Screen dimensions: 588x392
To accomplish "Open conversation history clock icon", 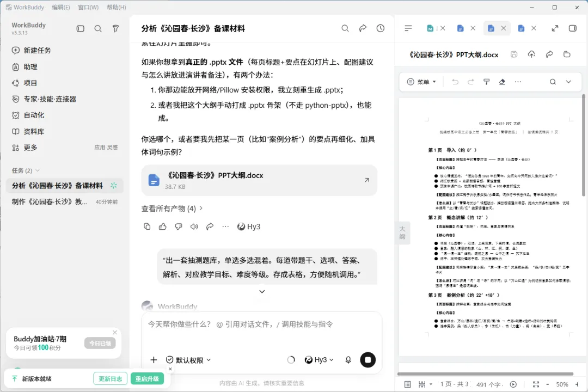I will tap(380, 28).
